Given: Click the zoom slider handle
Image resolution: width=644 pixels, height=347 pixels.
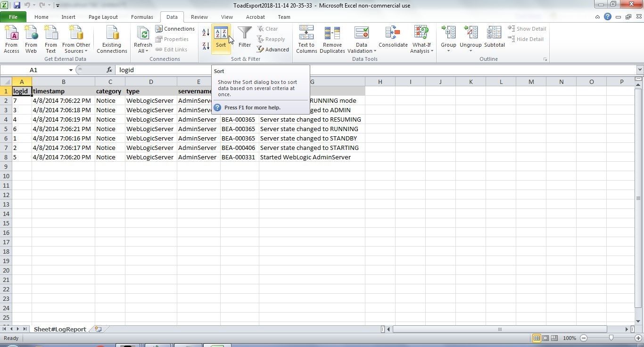Looking at the screenshot, I should 611,338.
